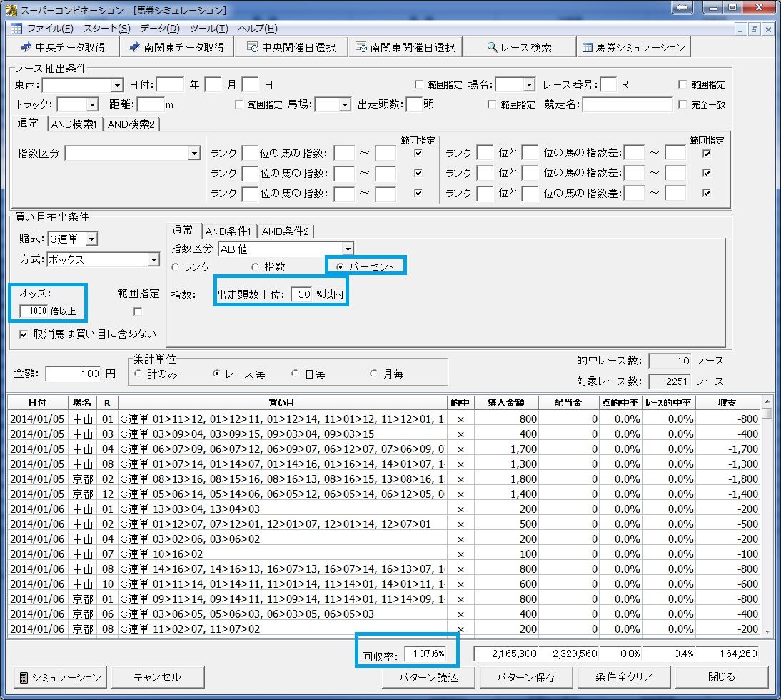Click the app icon in the title bar
The width and height of the screenshot is (781, 700).
[x=11, y=9]
